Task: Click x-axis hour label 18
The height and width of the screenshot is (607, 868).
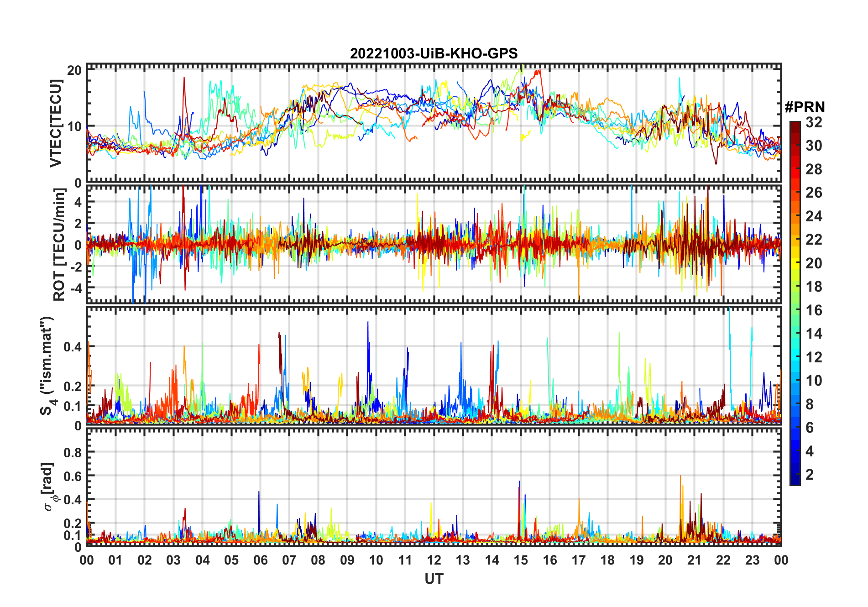Action: (607, 560)
